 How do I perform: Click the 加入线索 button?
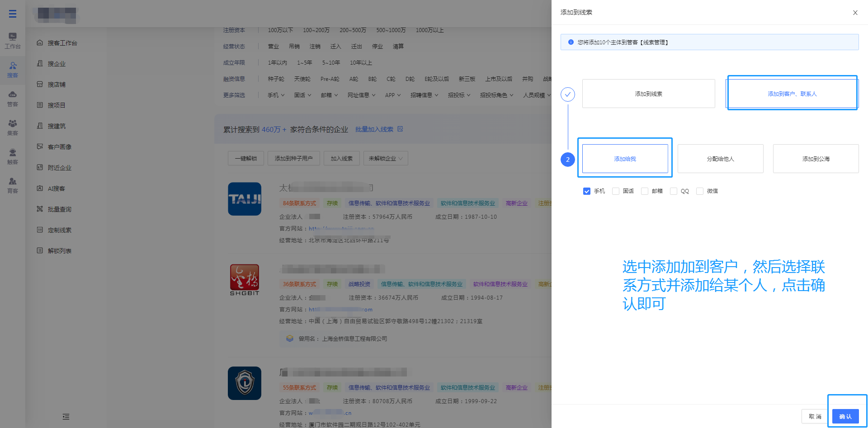(342, 158)
